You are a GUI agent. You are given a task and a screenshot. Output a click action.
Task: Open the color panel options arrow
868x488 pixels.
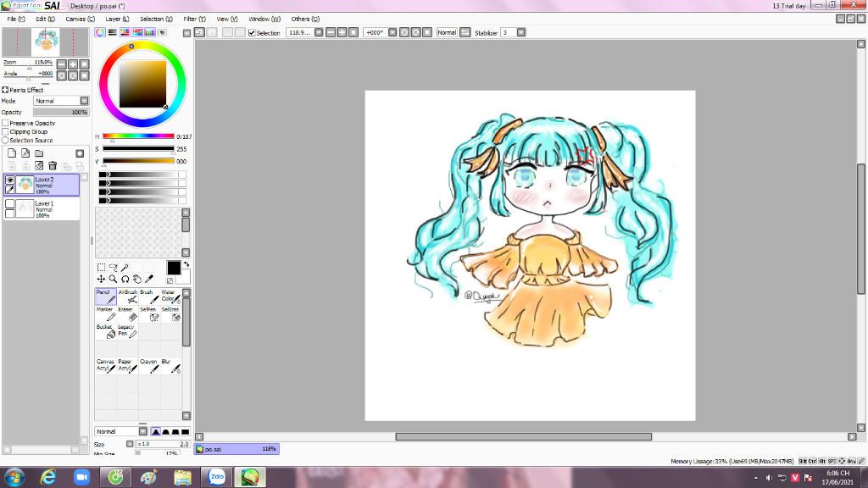tap(186, 33)
